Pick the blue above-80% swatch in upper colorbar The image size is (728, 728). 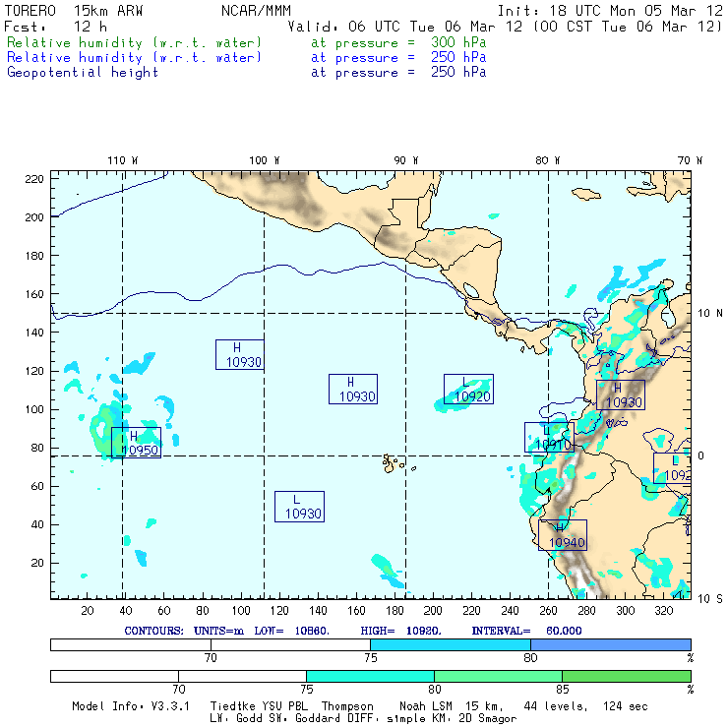(x=611, y=645)
